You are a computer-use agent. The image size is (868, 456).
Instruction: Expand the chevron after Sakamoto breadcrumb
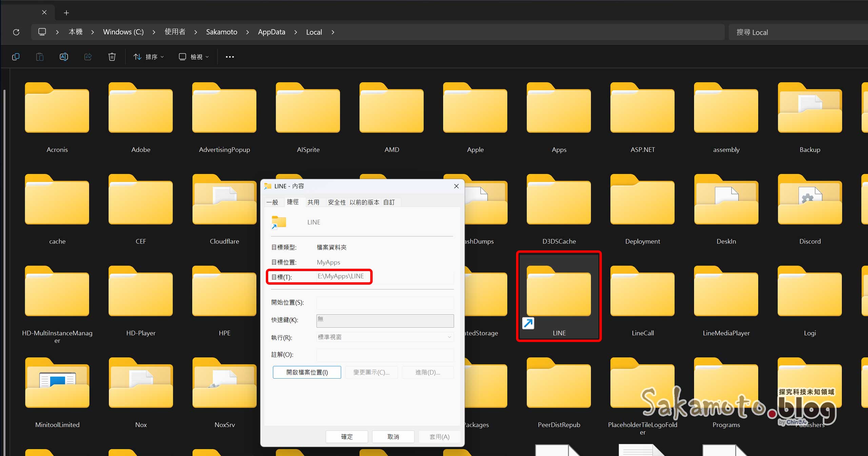click(x=248, y=32)
